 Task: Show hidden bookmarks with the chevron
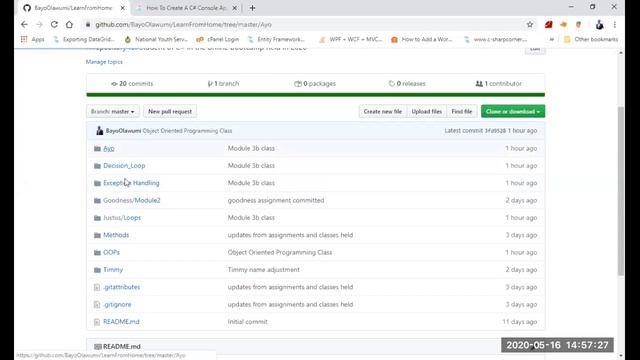(552, 39)
